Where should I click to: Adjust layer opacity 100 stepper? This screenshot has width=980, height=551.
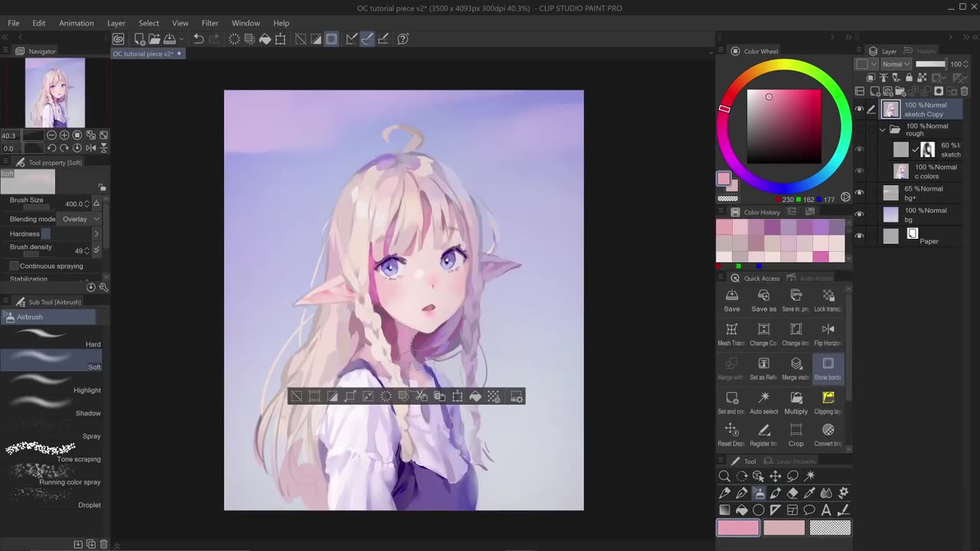[966, 64]
